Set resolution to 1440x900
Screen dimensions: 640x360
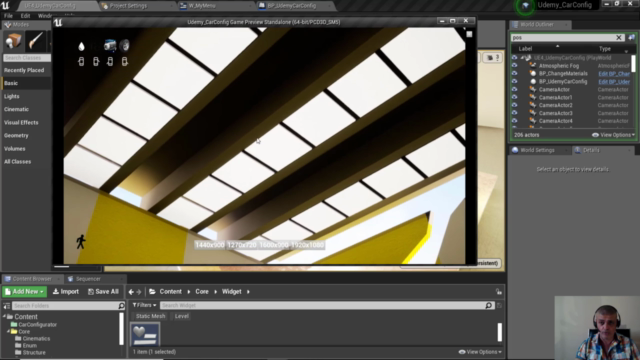(x=209, y=245)
